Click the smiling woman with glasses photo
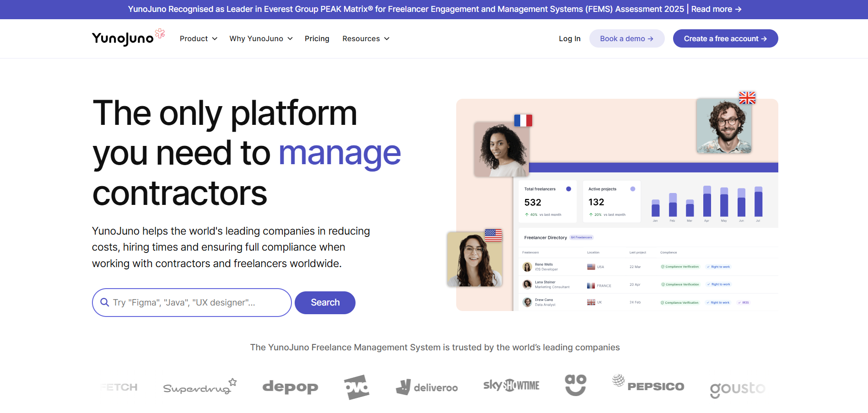This screenshot has height=413, width=868. coord(474,259)
